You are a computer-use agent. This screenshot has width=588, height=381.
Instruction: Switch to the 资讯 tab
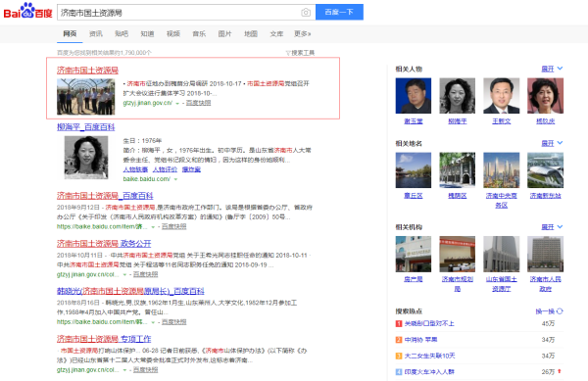tap(96, 33)
